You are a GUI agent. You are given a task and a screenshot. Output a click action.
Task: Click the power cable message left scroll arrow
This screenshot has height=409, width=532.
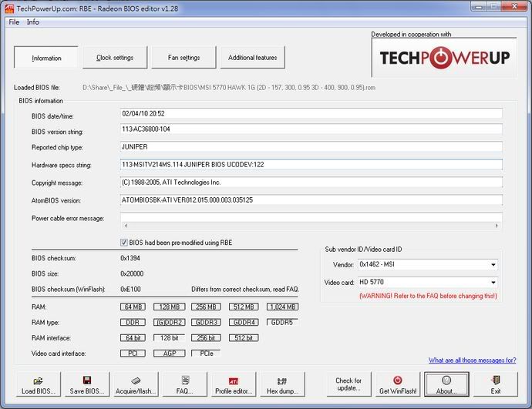pyautogui.click(x=126, y=226)
